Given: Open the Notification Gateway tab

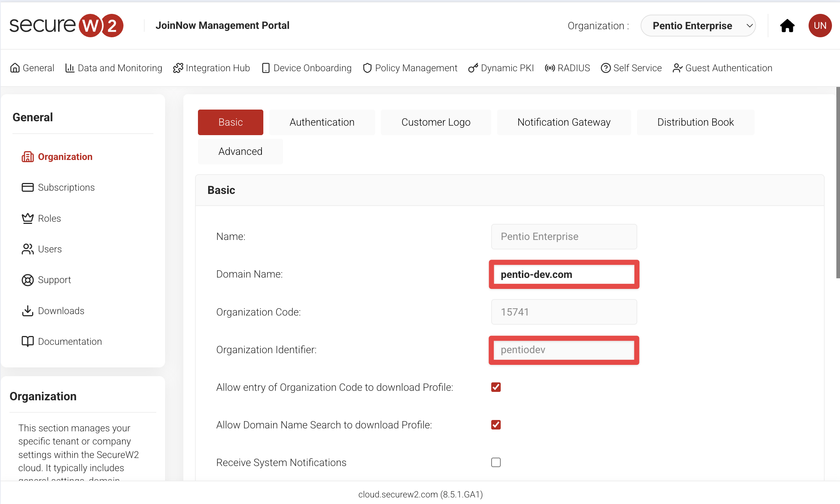Looking at the screenshot, I should 564,122.
